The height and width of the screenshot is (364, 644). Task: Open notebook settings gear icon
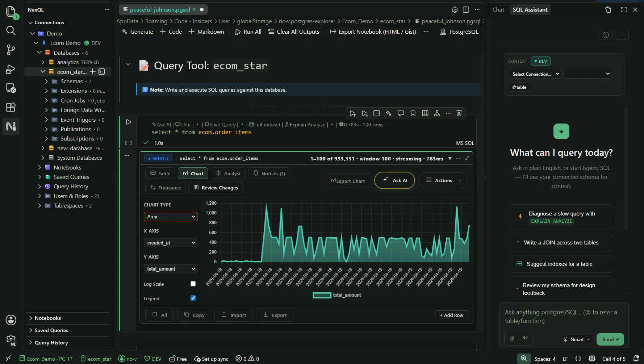455,10
